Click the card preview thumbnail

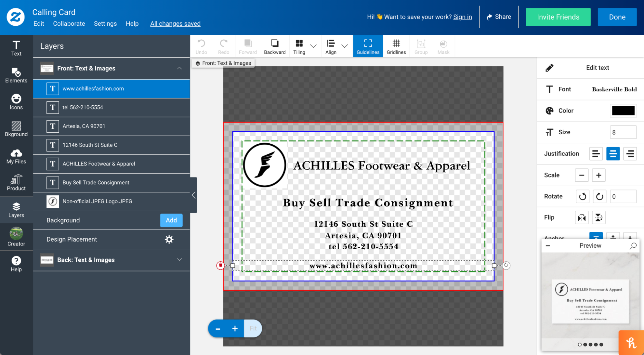(x=590, y=302)
